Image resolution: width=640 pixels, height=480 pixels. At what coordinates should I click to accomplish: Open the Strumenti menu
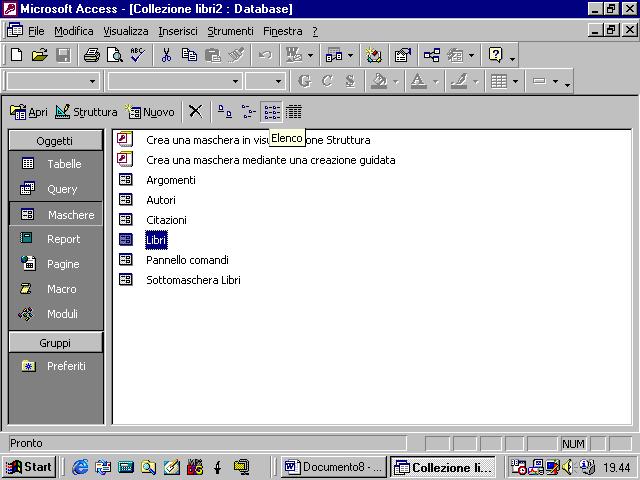230,31
